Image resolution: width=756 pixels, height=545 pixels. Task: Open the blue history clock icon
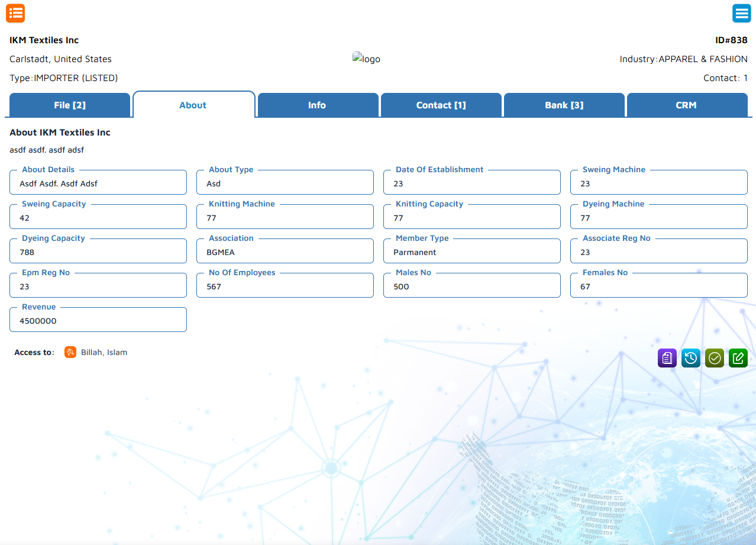click(x=691, y=357)
